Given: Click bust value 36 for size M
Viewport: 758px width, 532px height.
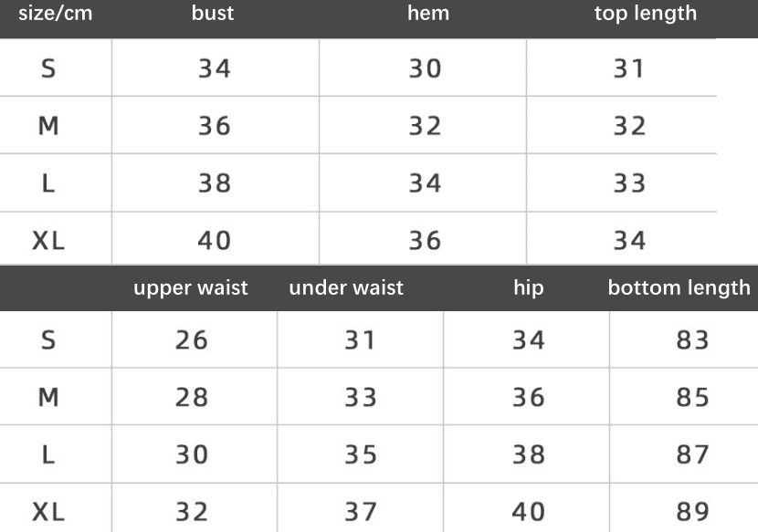Looking at the screenshot, I should tap(214, 126).
